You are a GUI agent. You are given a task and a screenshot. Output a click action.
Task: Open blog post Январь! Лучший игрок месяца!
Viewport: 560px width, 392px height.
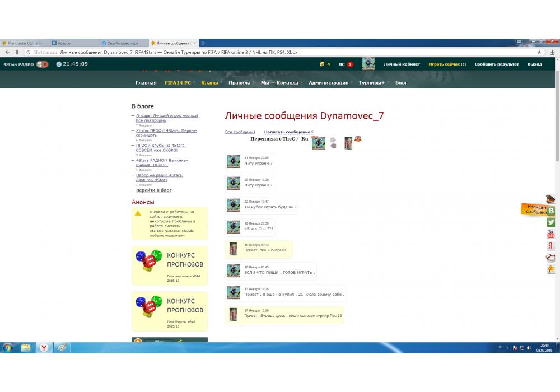coord(167,118)
